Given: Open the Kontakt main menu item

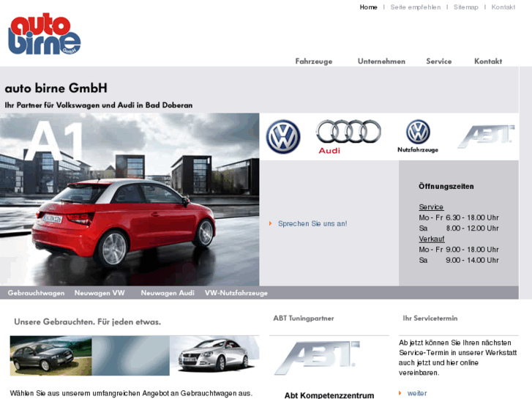Looking at the screenshot, I should click(488, 61).
